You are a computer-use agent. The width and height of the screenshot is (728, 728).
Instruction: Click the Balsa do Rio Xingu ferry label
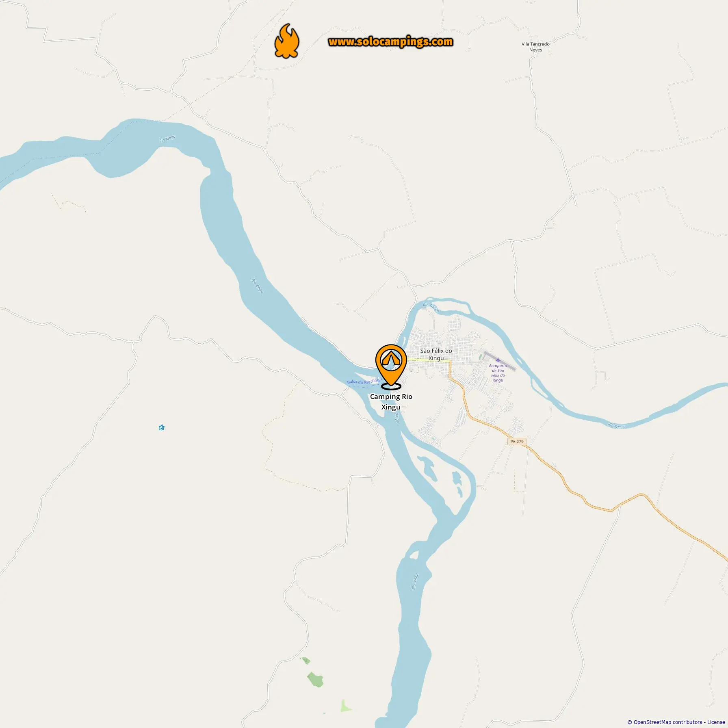pyautogui.click(x=364, y=381)
